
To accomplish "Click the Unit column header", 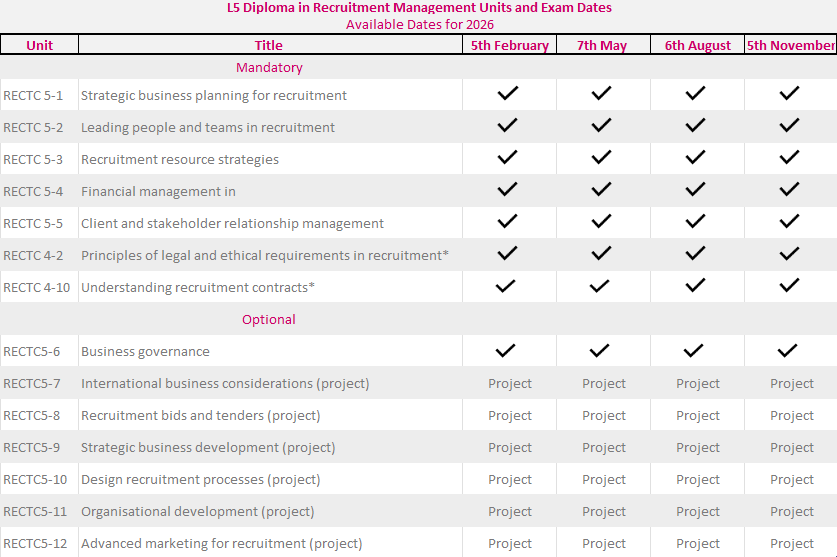I will (x=40, y=45).
